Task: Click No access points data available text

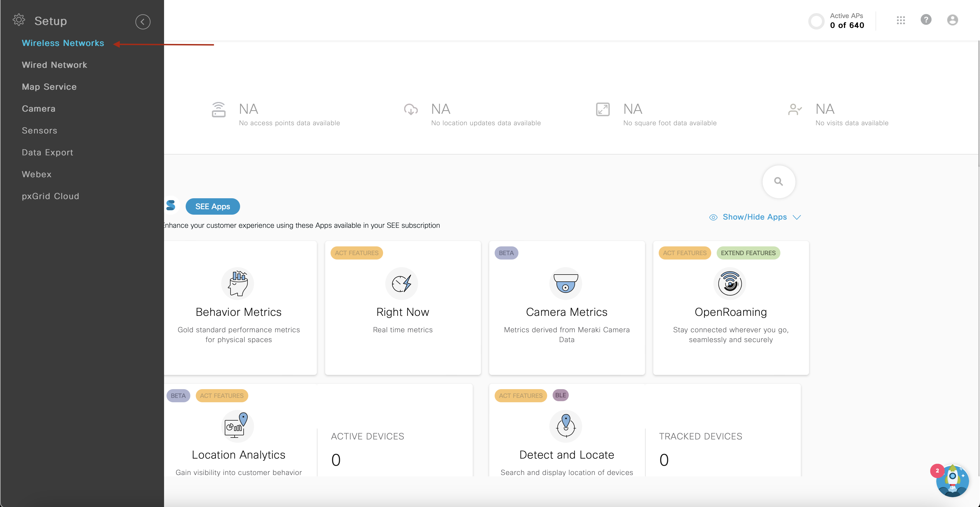Action: (289, 123)
